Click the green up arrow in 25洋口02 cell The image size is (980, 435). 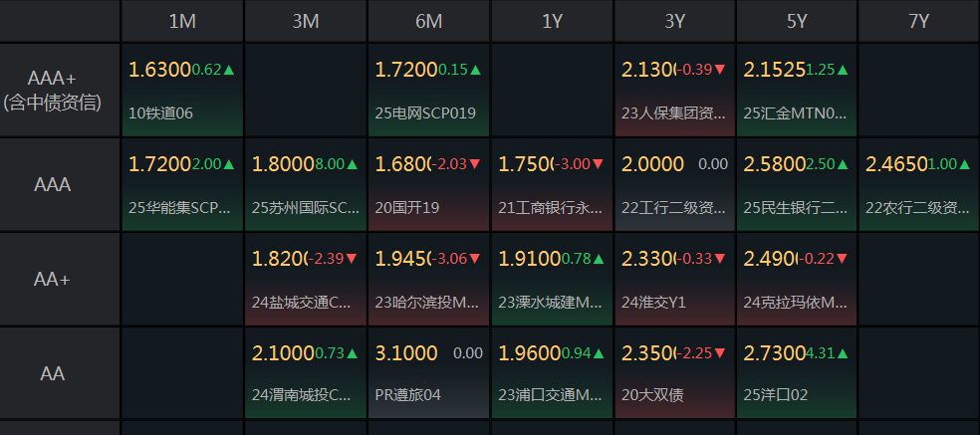pyautogui.click(x=844, y=353)
